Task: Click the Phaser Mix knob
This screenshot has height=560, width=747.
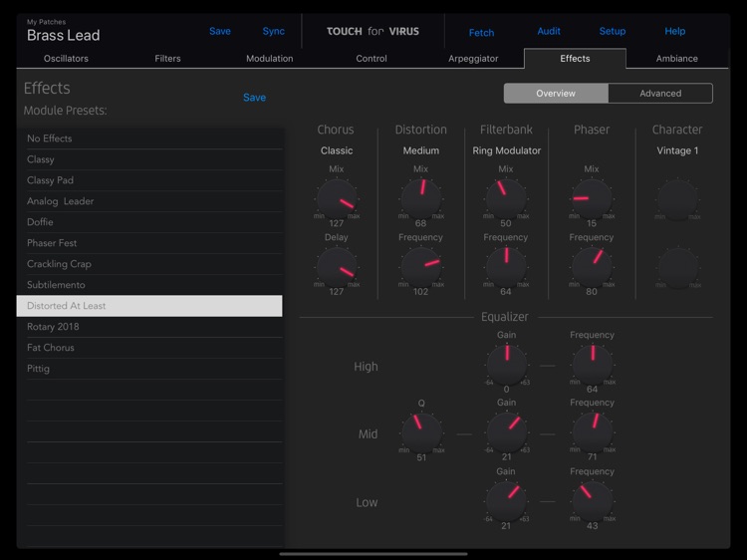Action: (592, 199)
